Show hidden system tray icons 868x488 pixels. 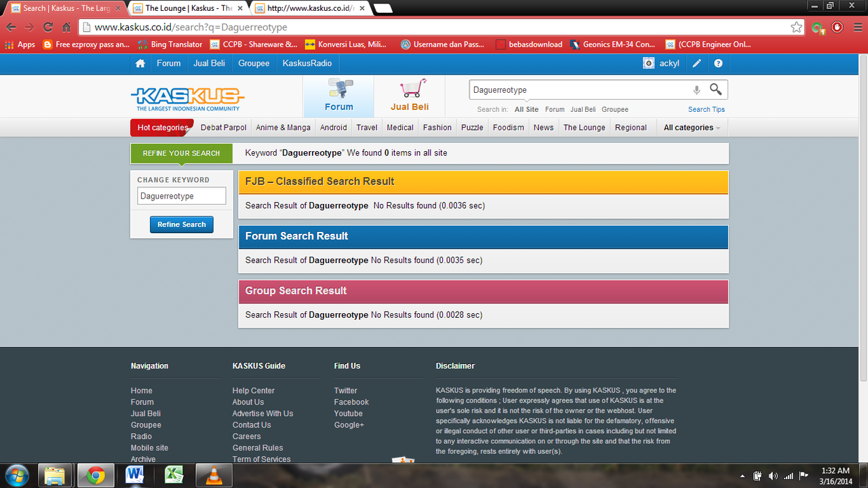pyautogui.click(x=742, y=476)
